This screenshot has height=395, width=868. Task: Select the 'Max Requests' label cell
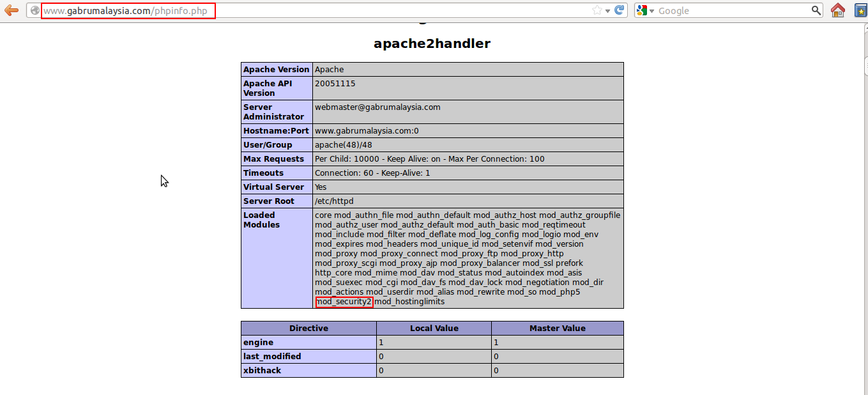pyautogui.click(x=277, y=159)
